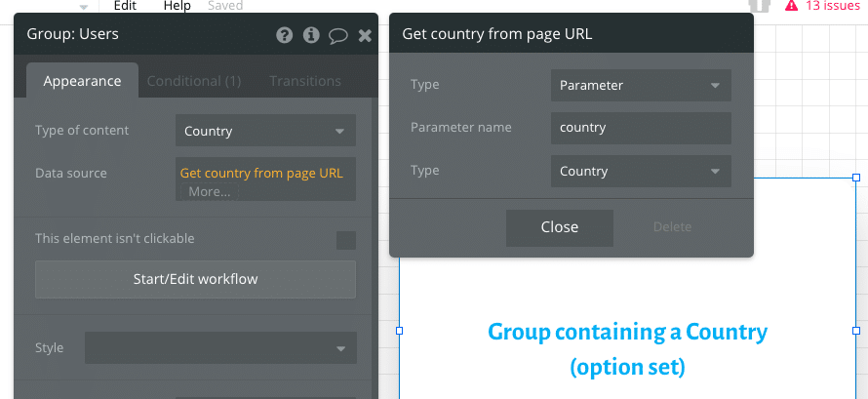Click the top-right resize handle of the group
868x399 pixels.
tap(856, 178)
